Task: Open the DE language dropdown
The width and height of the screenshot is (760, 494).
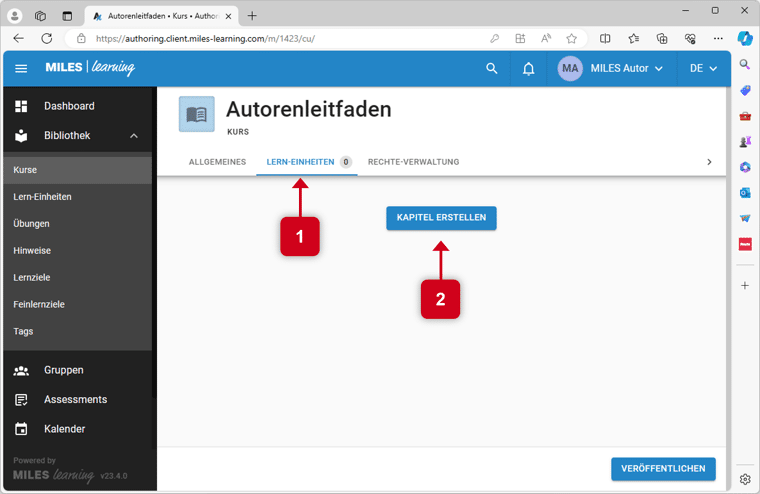Action: [703, 69]
